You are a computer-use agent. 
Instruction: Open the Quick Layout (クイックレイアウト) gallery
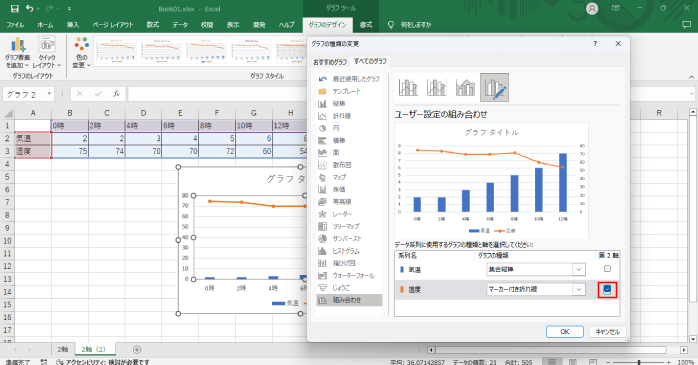click(x=47, y=53)
